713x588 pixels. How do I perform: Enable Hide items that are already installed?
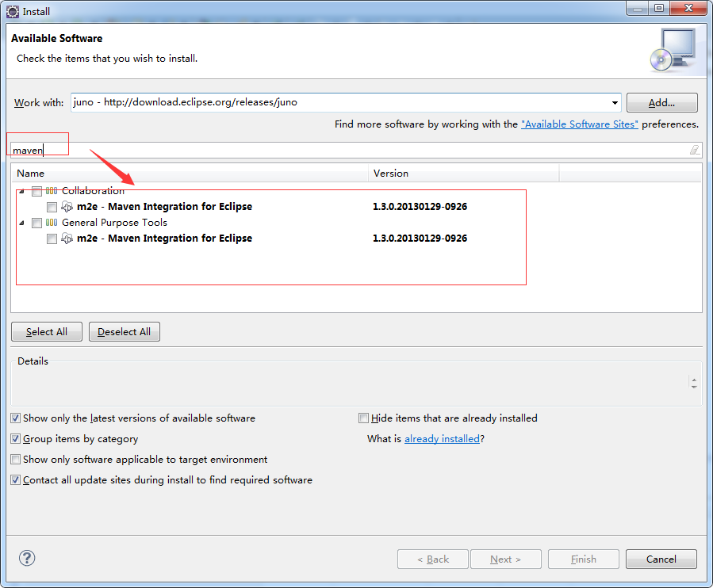pyautogui.click(x=363, y=418)
